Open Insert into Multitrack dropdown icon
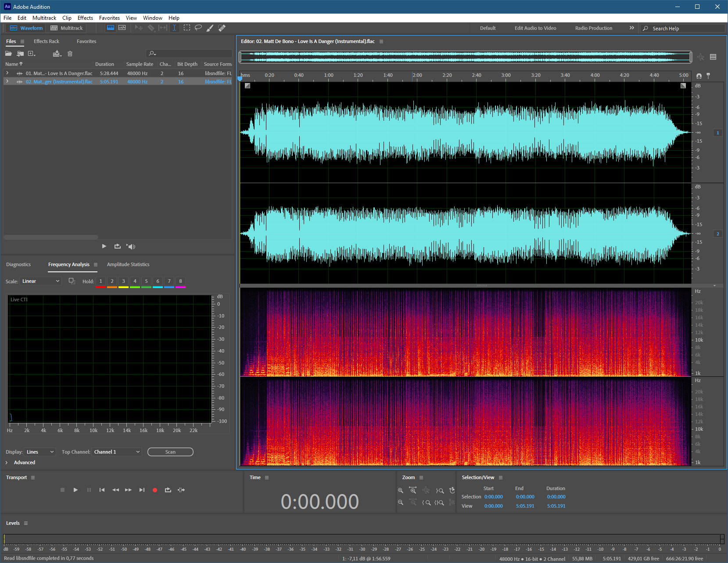728x563 pixels. click(57, 54)
